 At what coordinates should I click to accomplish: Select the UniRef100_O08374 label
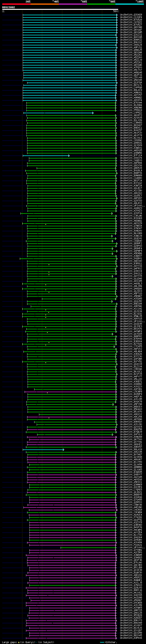(x=131, y=158)
